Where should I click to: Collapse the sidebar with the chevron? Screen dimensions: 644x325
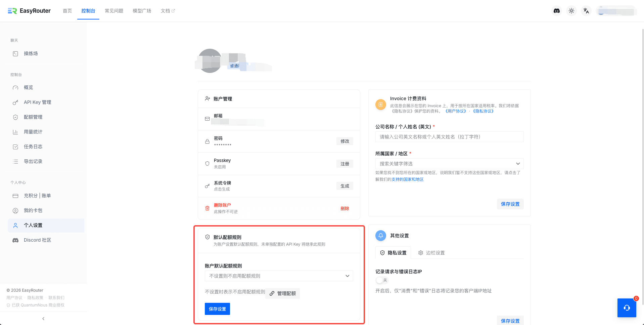(43, 319)
